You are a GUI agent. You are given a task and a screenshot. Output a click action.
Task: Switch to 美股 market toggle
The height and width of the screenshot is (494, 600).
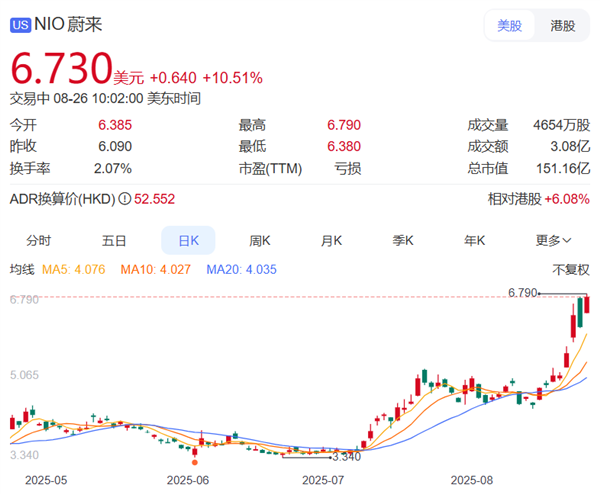(510, 25)
